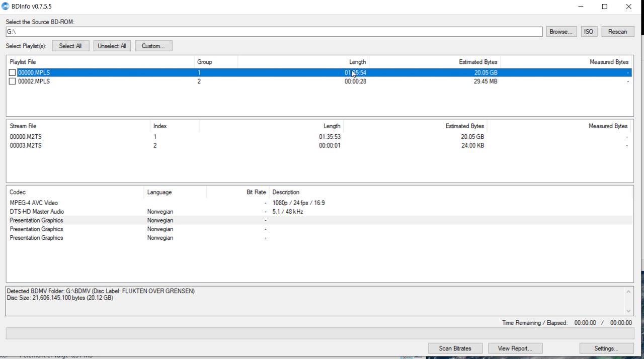
Task: Click the Stream File column header
Action: click(78, 126)
